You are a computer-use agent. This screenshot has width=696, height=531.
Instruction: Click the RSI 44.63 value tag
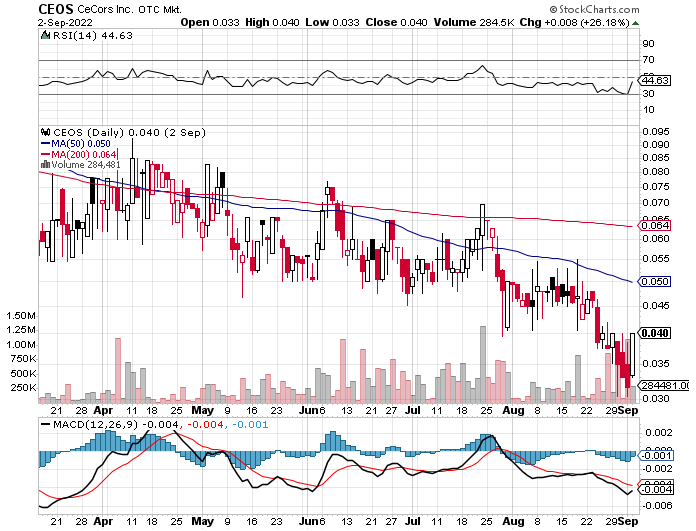pos(654,80)
